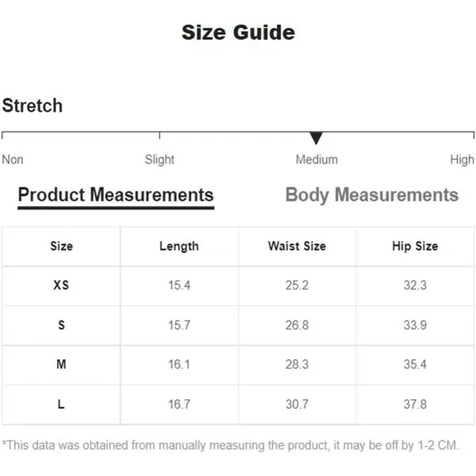
Task: Select the M length value 16.1
Action: click(179, 364)
